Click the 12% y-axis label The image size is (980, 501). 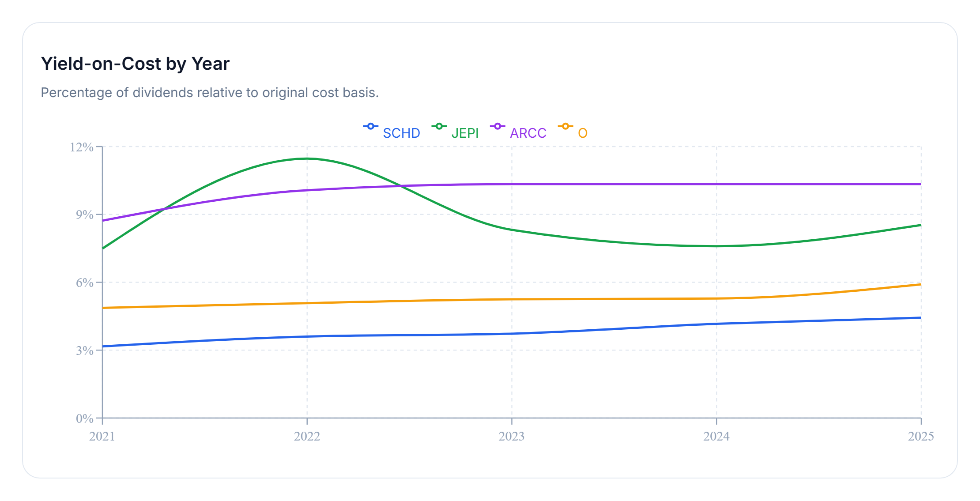(x=82, y=147)
